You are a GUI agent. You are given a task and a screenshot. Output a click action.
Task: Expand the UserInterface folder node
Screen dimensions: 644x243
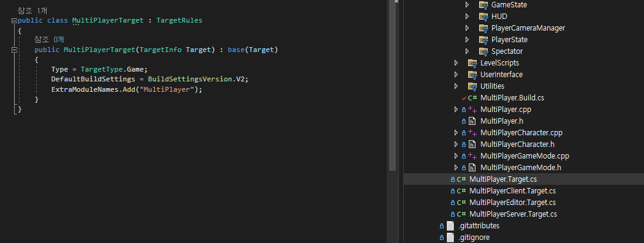pos(456,75)
